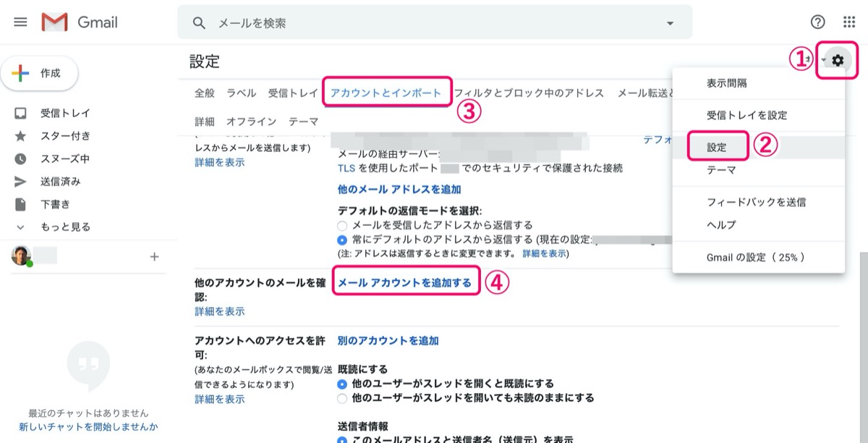Open スター付き in the sidebar
868x443 pixels.
[x=65, y=135]
